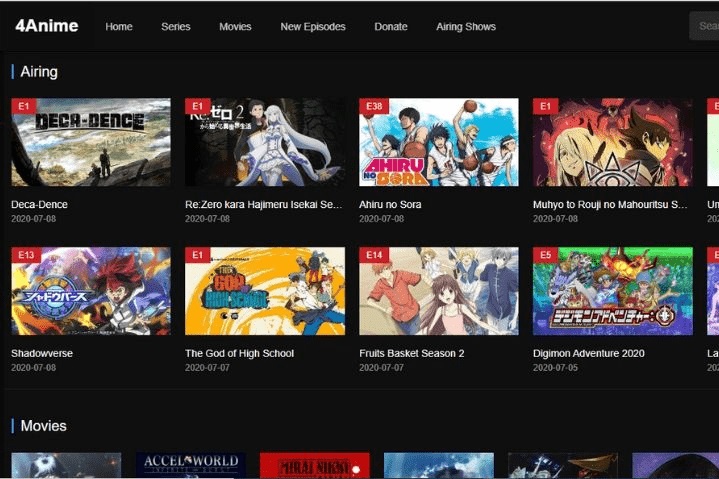Open the Accel World movie thumbnail
Image resolution: width=719 pixels, height=479 pixels.
[x=191, y=466]
